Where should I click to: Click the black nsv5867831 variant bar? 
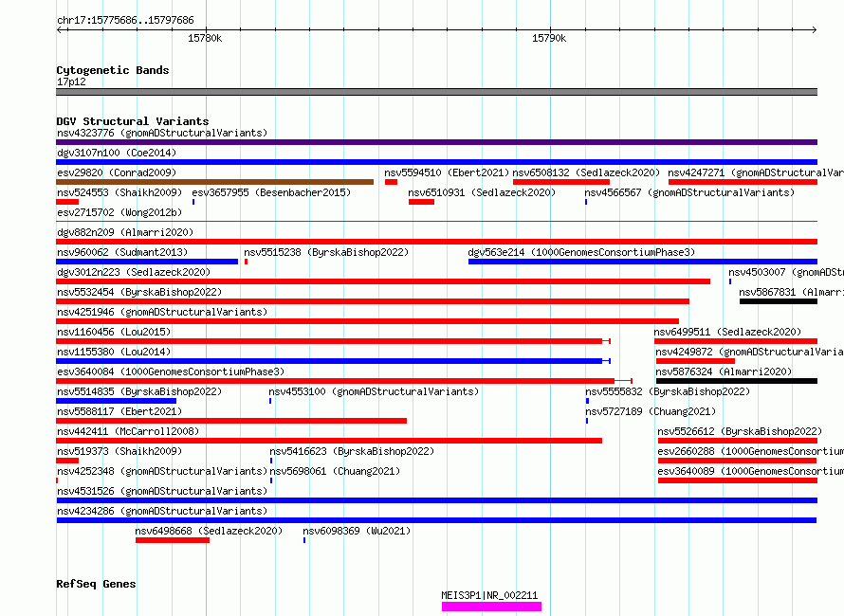point(779,301)
